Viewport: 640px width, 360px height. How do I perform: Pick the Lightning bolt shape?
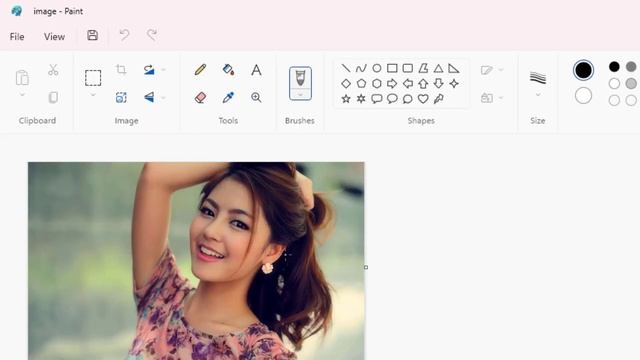439,99
